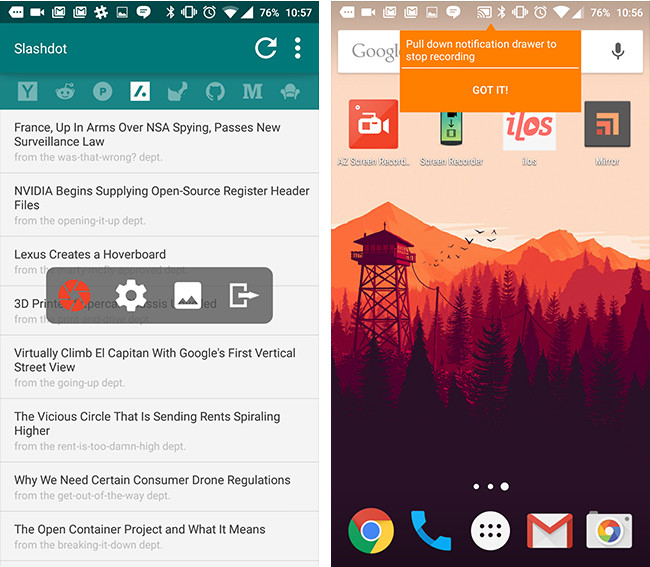Open France NSA Spying Surveillance Law article
Image resolution: width=650 pixels, height=567 pixels.
(x=159, y=142)
